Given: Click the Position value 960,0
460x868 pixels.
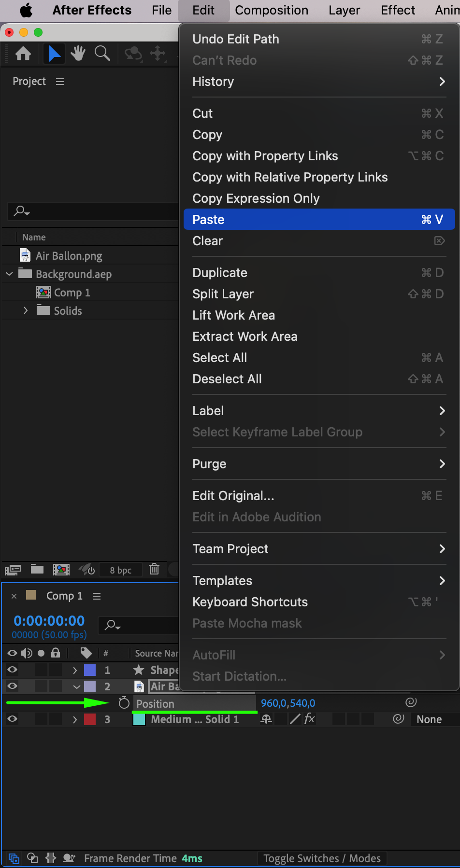Looking at the screenshot, I should 273,703.
